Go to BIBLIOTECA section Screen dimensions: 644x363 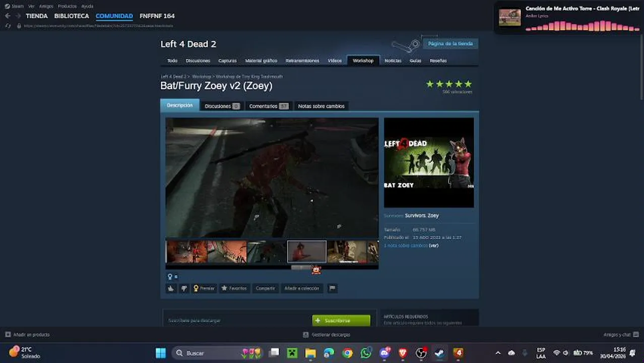(72, 16)
